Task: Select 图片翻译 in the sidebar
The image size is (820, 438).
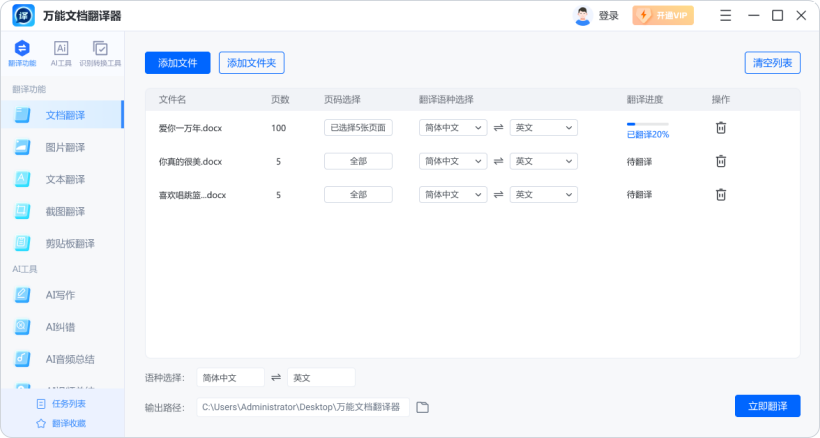Action: point(62,147)
